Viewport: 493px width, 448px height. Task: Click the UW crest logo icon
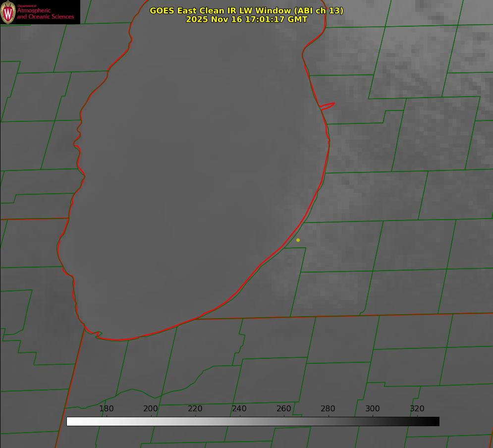[x=8, y=12]
